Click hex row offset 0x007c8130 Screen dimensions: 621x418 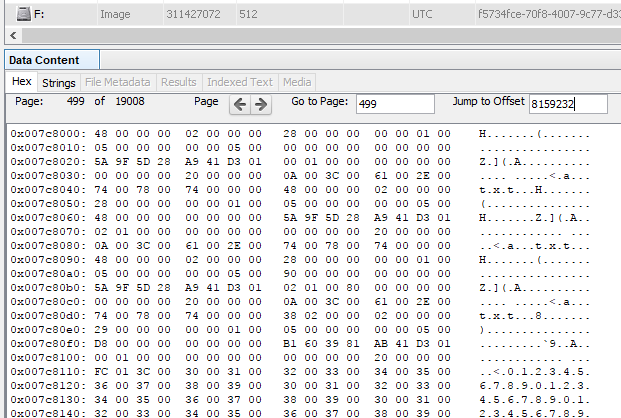click(x=48, y=400)
